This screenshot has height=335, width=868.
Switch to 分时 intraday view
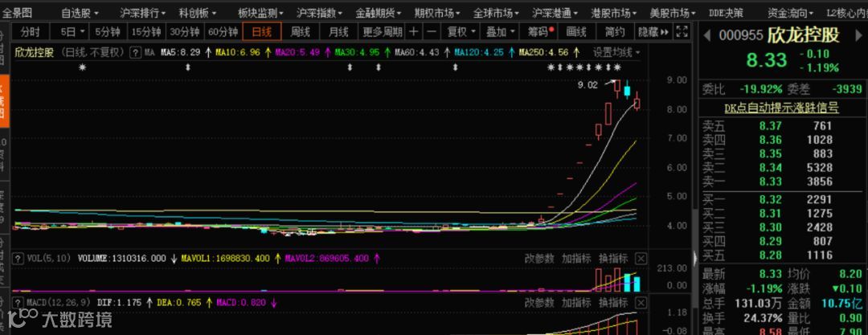click(x=31, y=31)
